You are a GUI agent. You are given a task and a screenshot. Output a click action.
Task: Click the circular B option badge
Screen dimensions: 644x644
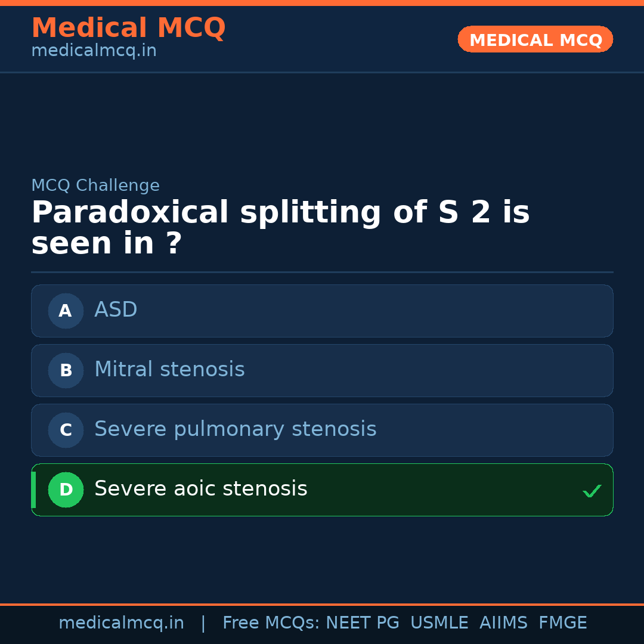pos(66,370)
